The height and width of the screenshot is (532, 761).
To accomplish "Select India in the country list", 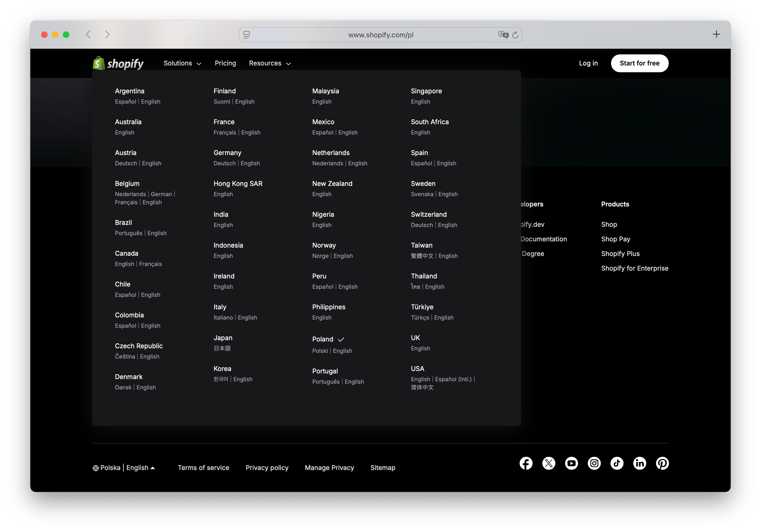I will [221, 215].
